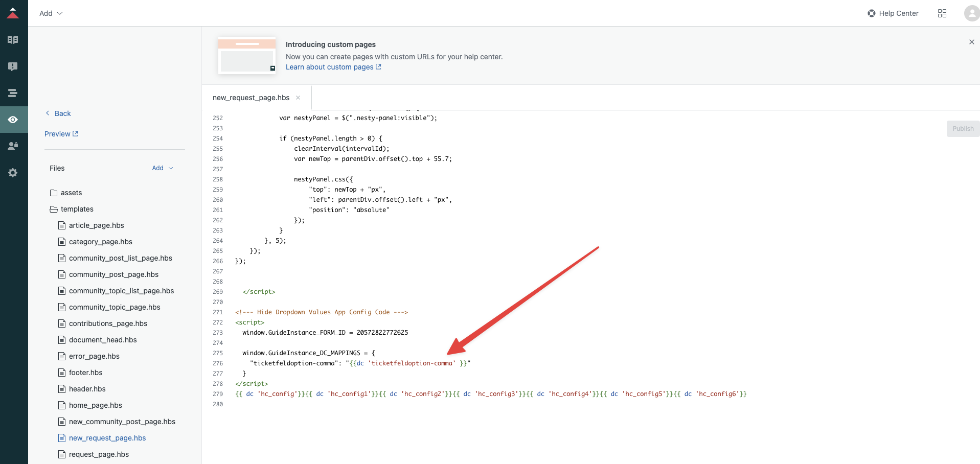Viewport: 980px width, 464px height.
Task: Close the new_request_page.hbs tab
Action: tap(298, 98)
